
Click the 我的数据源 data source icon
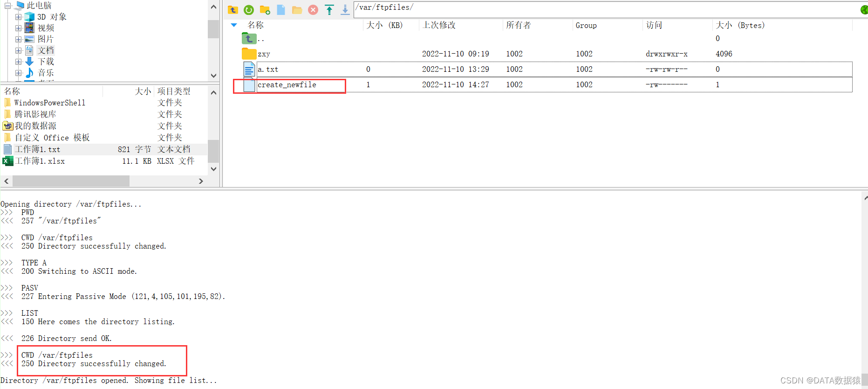click(8, 126)
